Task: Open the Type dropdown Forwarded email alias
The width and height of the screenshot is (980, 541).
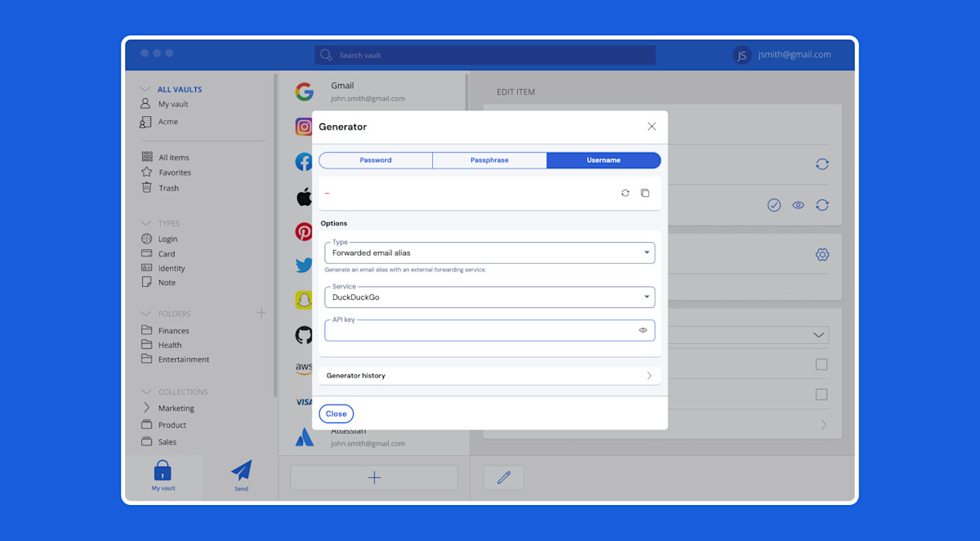Action: (490, 253)
